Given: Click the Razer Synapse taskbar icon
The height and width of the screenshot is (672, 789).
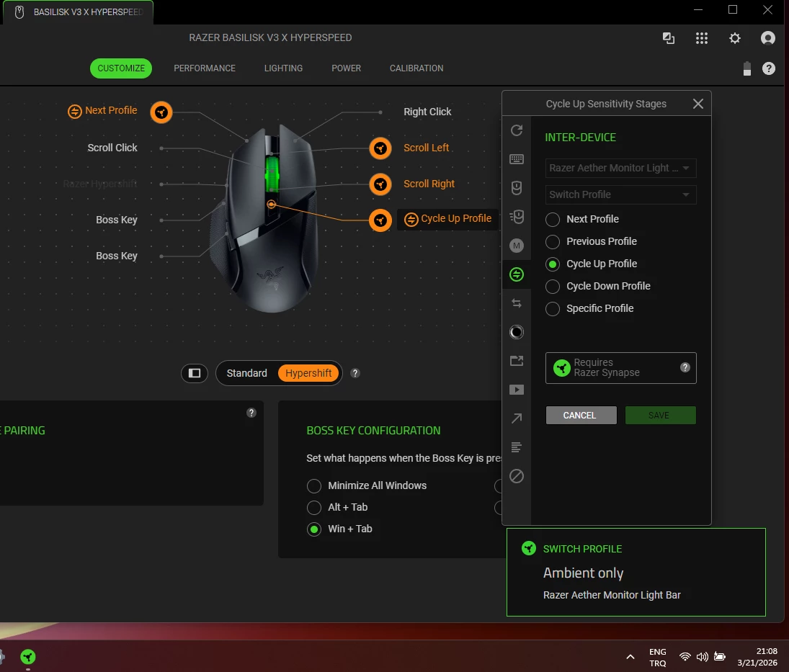Looking at the screenshot, I should pos(27,656).
